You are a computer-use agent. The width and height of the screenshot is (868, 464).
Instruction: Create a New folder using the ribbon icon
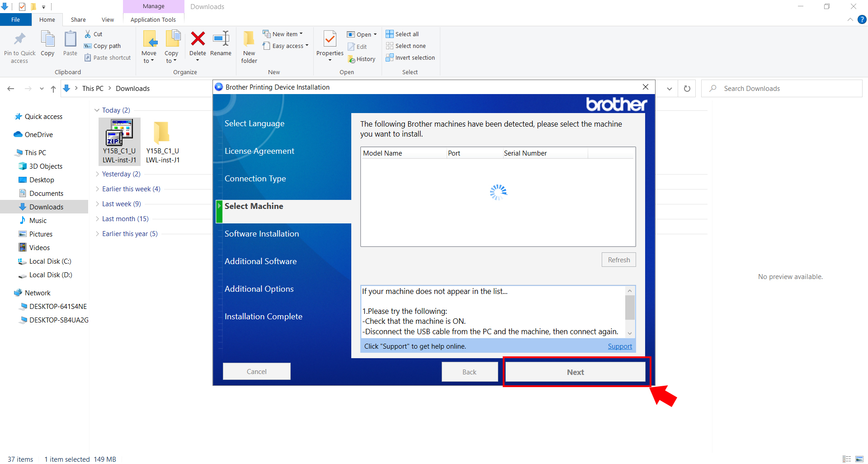pos(249,45)
